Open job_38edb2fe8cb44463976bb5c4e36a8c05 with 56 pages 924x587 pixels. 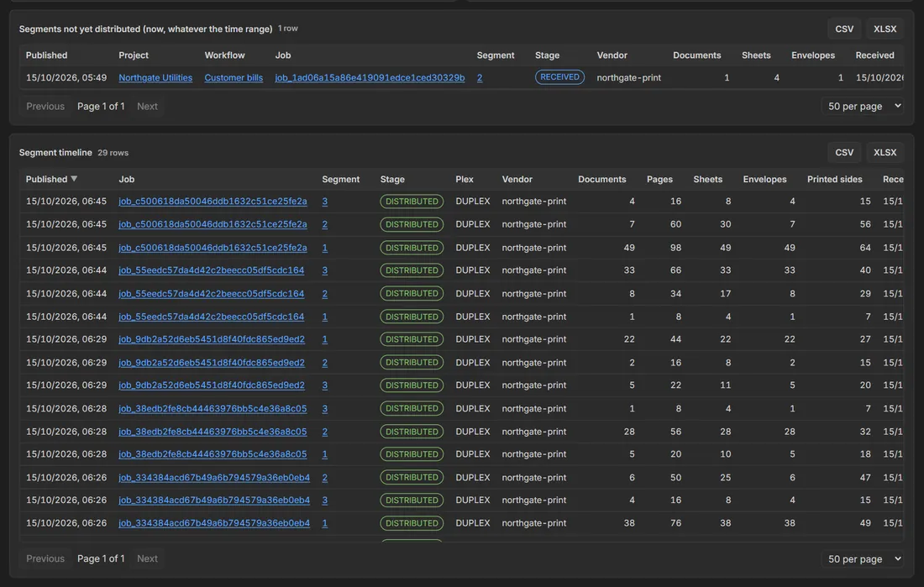[x=213, y=432]
